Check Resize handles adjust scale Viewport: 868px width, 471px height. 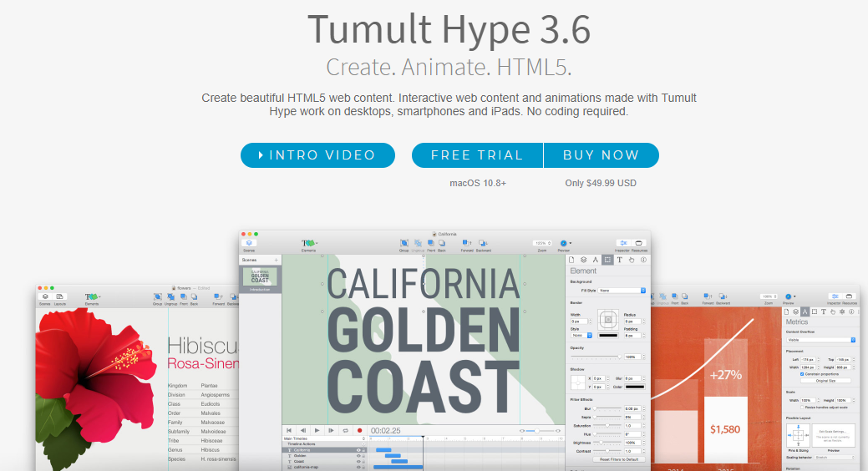[802, 408]
